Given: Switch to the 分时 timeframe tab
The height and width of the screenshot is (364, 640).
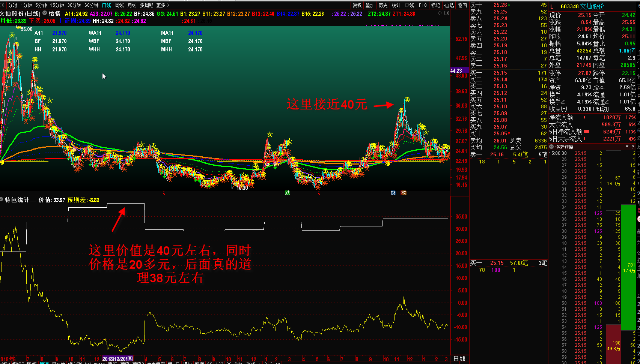Looking at the screenshot, I should [x=12, y=5].
